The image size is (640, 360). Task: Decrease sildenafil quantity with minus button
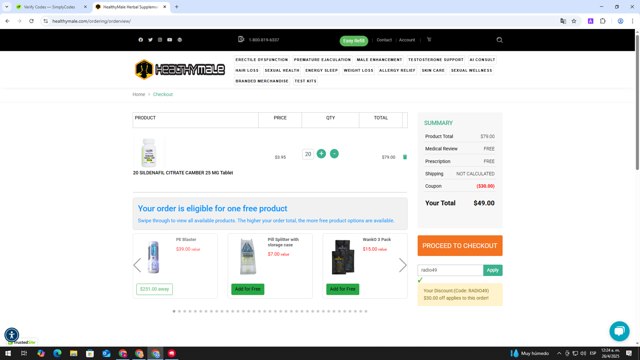pyautogui.click(x=334, y=154)
